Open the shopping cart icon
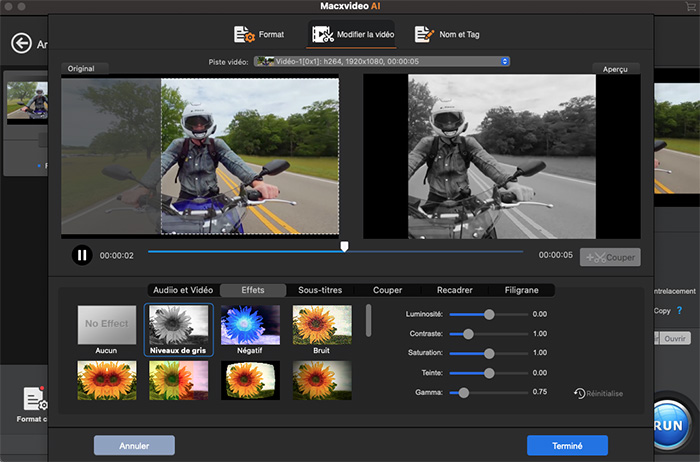Viewport: 700px width, 462px height. tap(689, 6)
